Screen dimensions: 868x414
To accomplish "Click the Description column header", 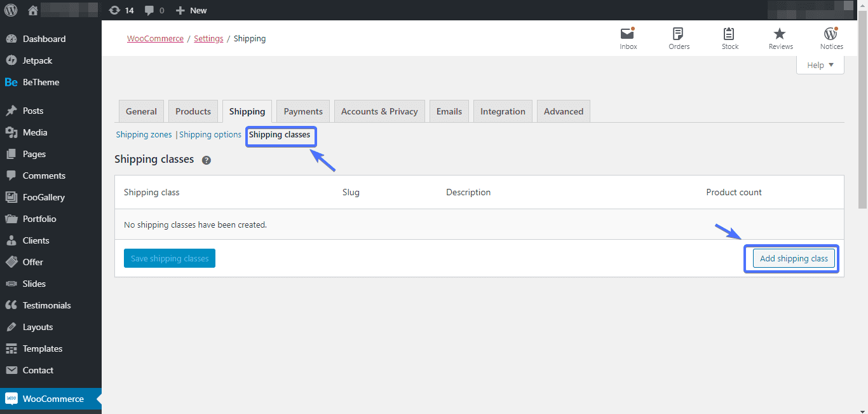I will pos(468,192).
